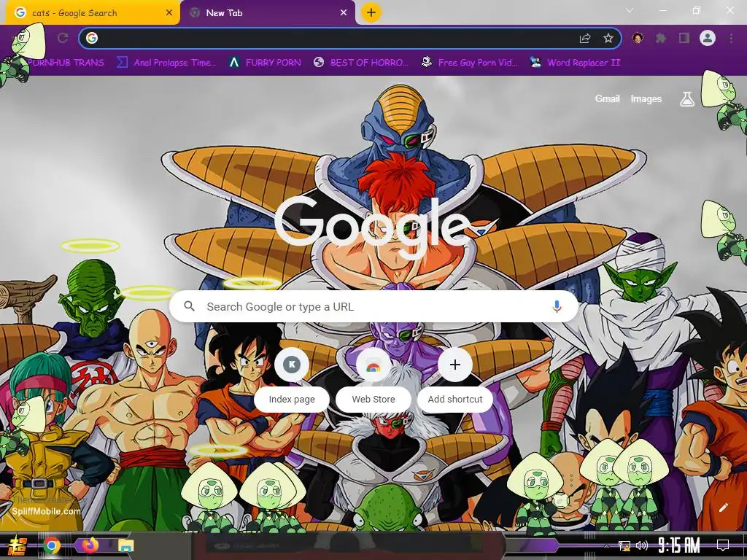The image size is (747, 560).
Task: Open the Extensions puzzle menu
Action: pyautogui.click(x=661, y=38)
